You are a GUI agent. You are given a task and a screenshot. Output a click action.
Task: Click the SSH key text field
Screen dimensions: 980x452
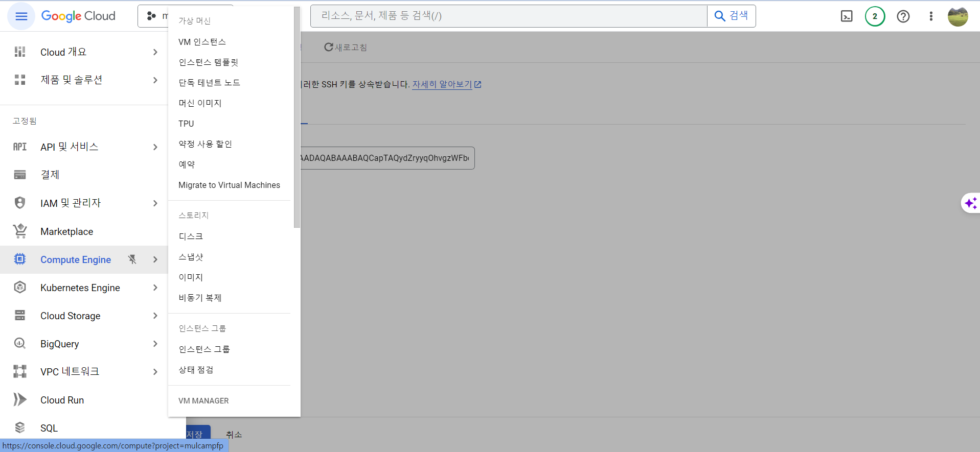tap(388, 158)
